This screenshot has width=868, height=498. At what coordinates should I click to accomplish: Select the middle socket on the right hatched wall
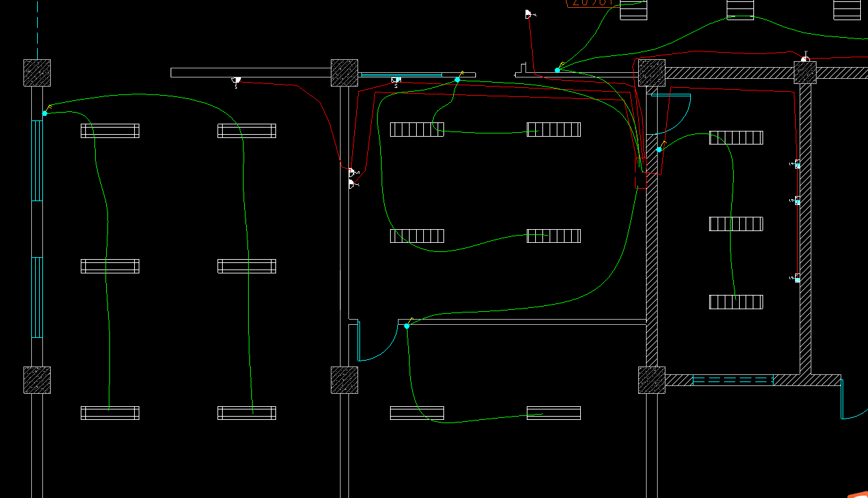coord(796,201)
